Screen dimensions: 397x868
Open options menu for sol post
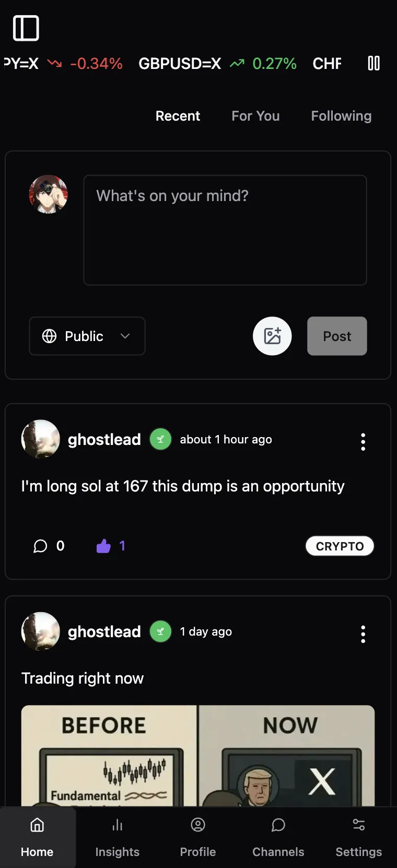coord(363,442)
